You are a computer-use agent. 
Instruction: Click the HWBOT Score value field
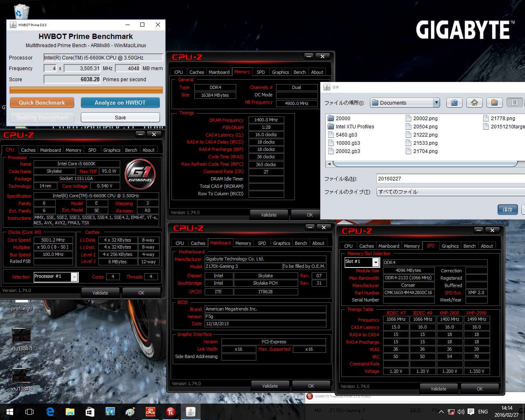72,79
